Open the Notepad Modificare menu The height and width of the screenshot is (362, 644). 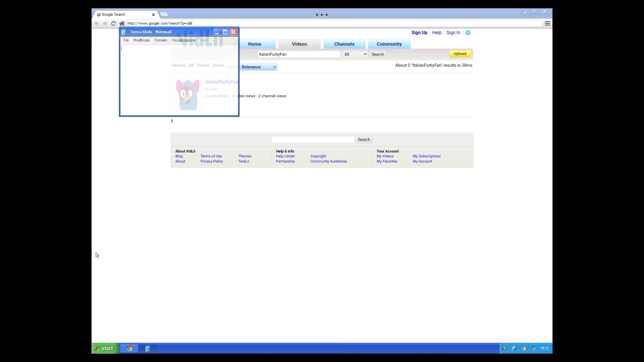coord(142,40)
